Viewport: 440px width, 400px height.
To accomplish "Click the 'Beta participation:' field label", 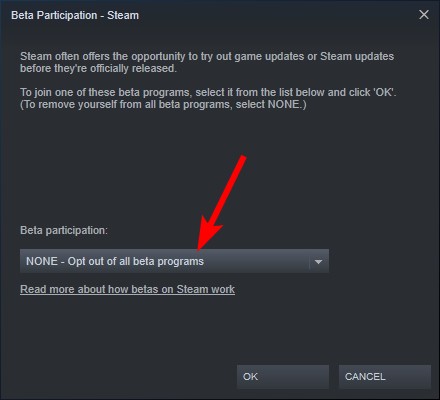I will 64,230.
